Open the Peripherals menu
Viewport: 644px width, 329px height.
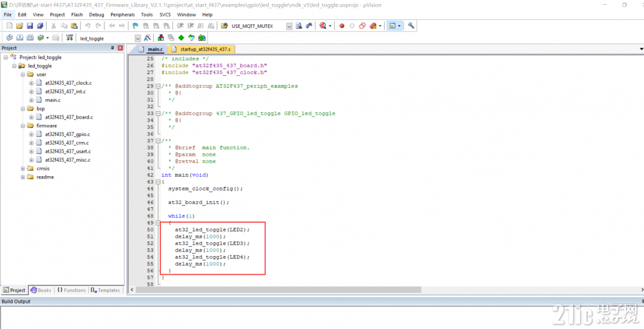click(122, 14)
